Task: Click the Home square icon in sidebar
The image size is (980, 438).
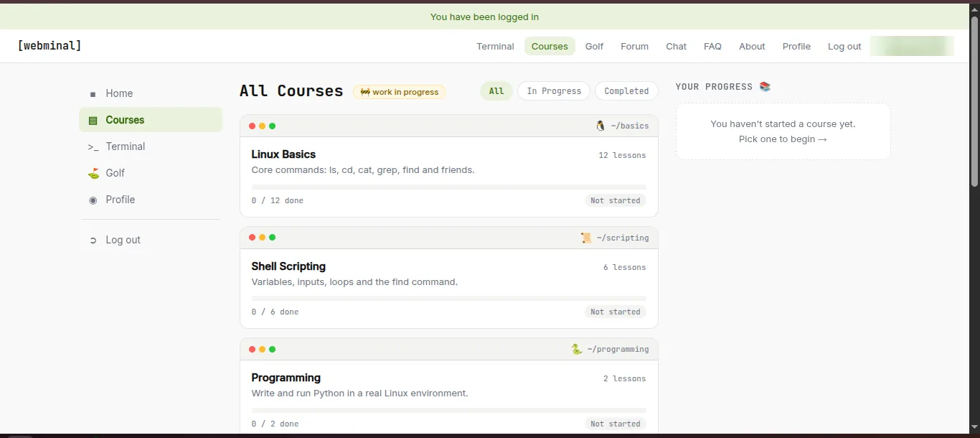Action: [x=93, y=94]
